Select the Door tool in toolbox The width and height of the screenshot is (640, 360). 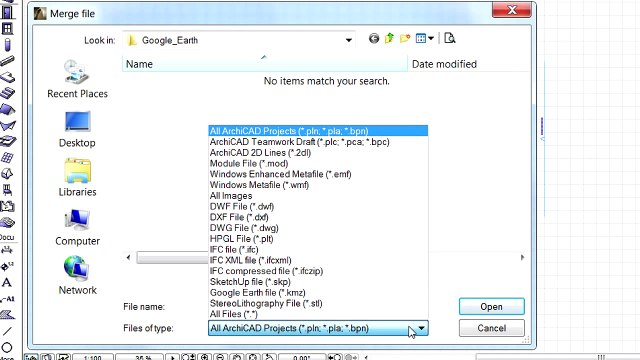coord(7,12)
